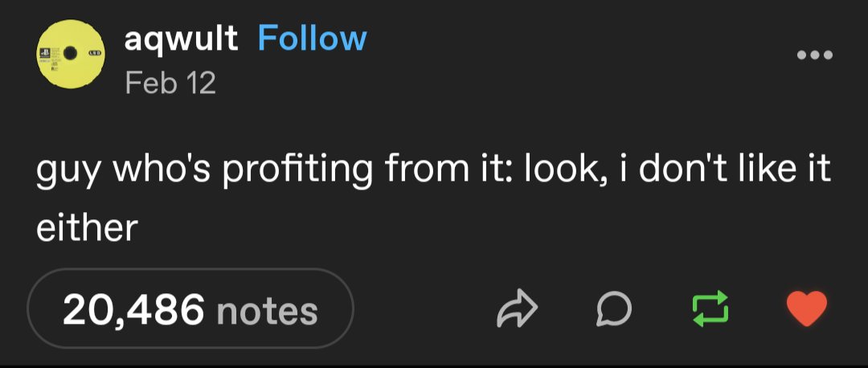Viewport: 868px width, 368px height.
Task: Open the Feb 12 permalink timestamp
Action: coord(170,82)
